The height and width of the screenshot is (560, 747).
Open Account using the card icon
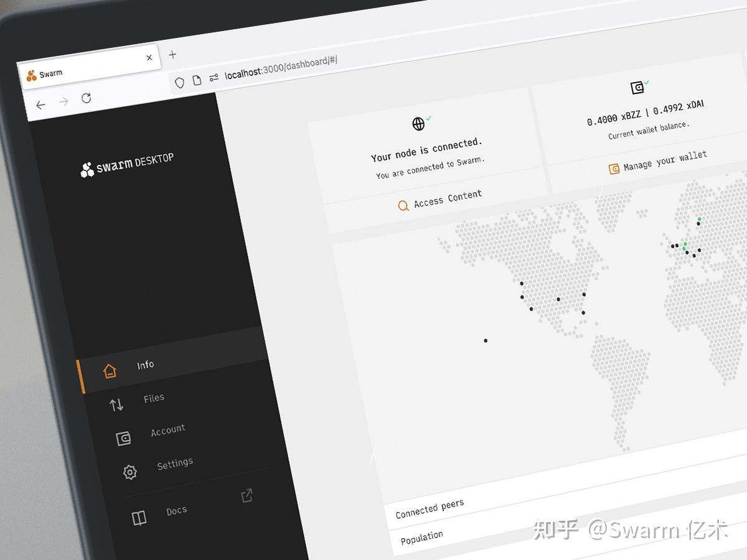pyautogui.click(x=125, y=437)
